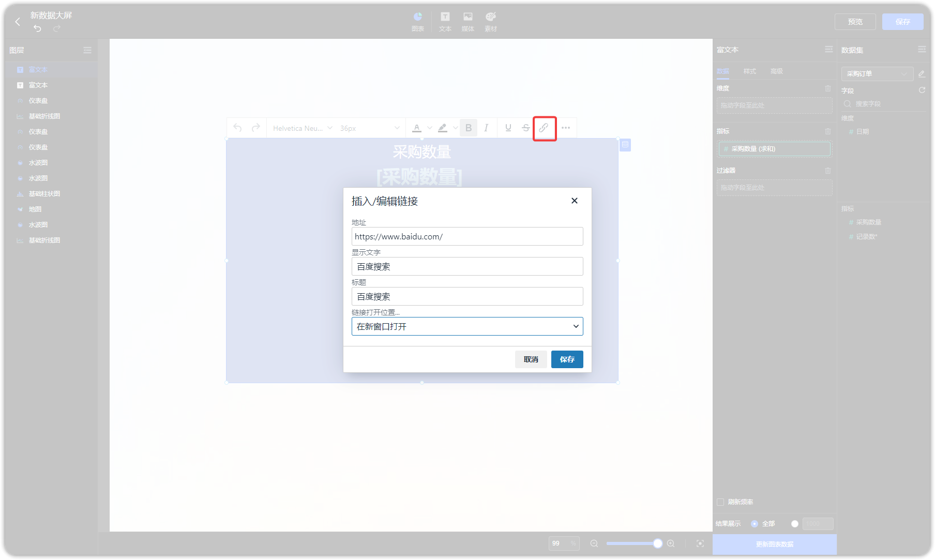Viewport: 935px width, 560px height.
Task: Toggle bold formatting in the text toolbar
Action: pos(468,128)
